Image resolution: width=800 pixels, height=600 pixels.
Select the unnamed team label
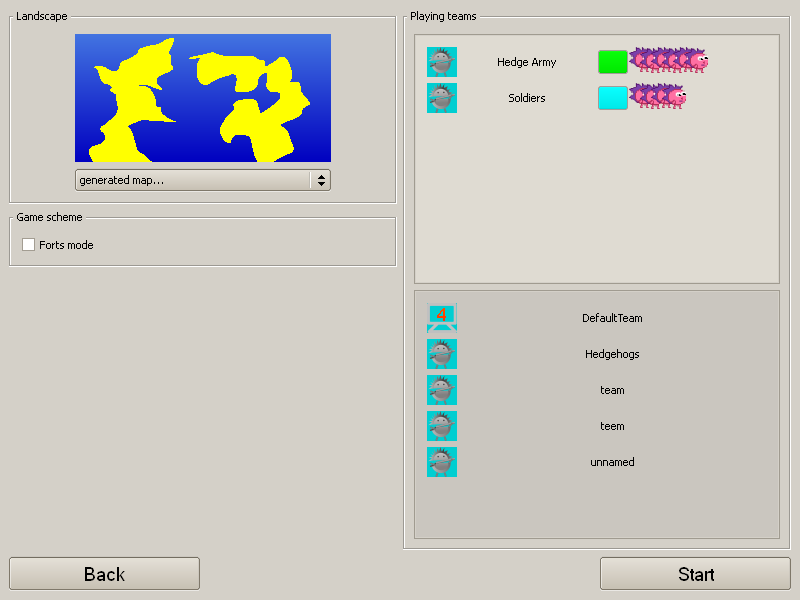pos(612,462)
